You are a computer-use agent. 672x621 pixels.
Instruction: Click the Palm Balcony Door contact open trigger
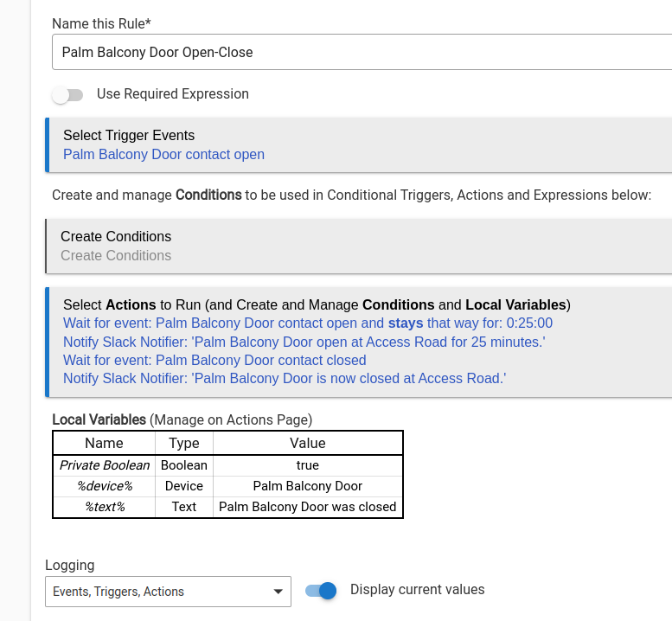coord(163,155)
